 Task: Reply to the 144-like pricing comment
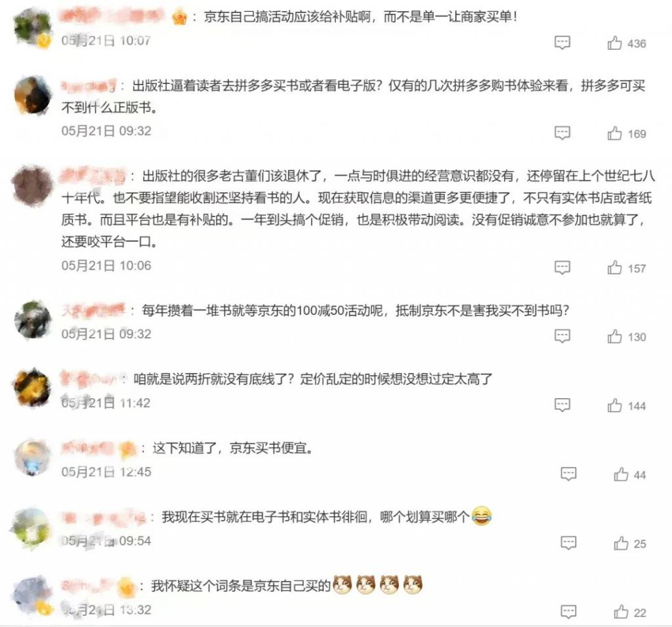coord(562,405)
